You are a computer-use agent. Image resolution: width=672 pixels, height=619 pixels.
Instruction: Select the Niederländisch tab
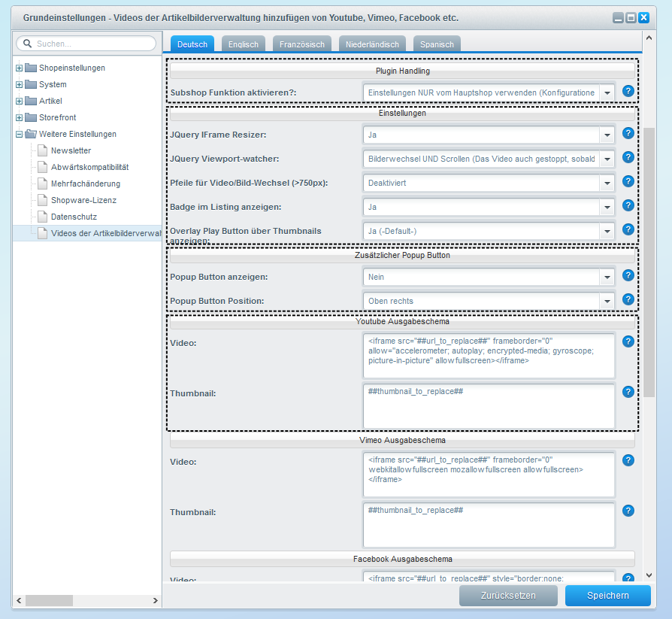coord(372,44)
